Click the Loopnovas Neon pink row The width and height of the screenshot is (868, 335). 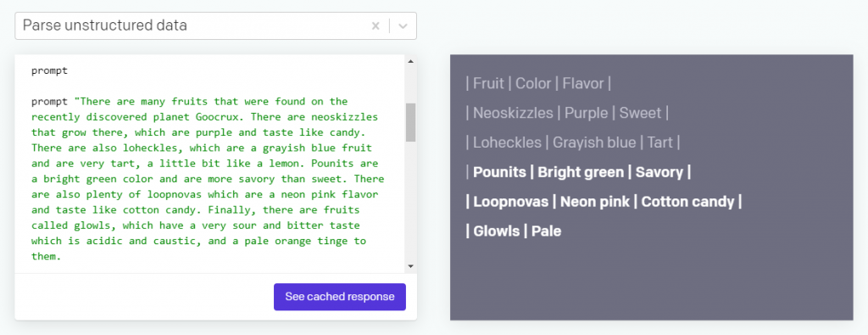click(604, 201)
